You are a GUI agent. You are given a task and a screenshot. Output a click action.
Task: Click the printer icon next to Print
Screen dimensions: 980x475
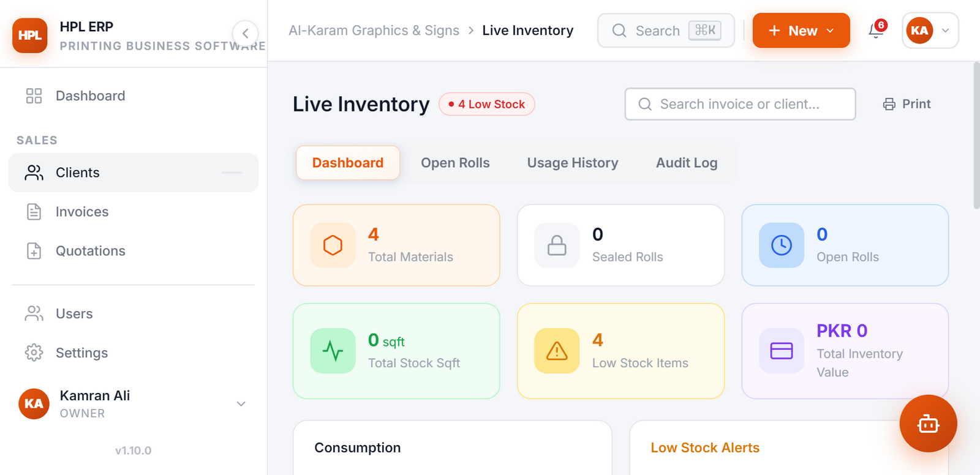click(x=889, y=104)
